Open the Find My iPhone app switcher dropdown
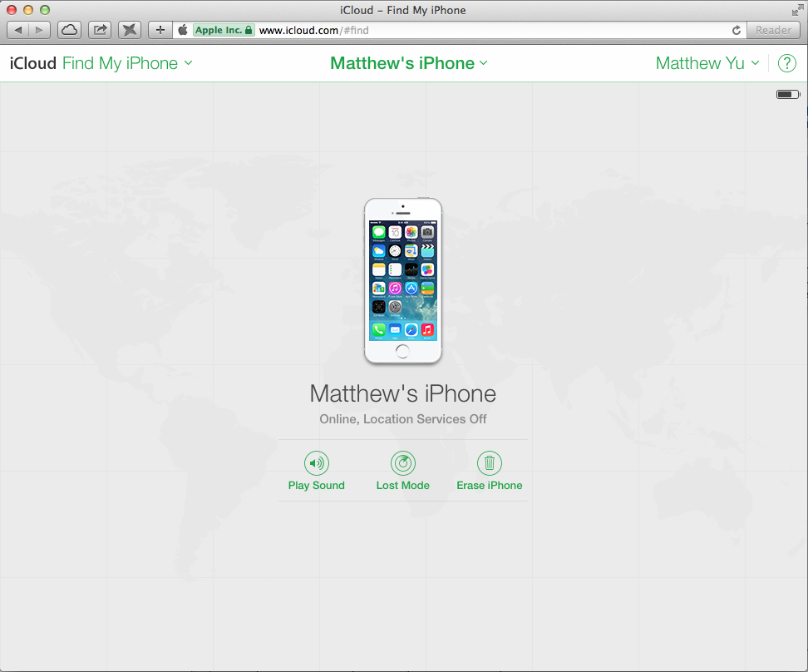808x672 pixels. pos(127,63)
